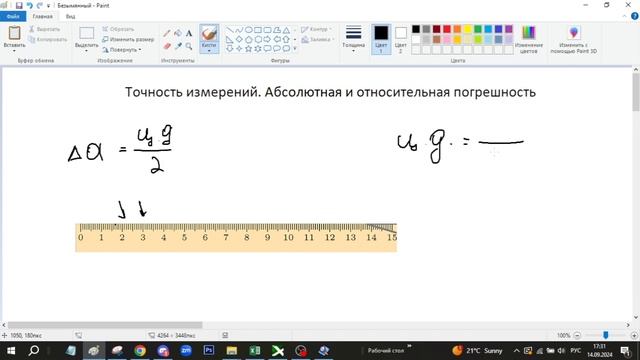Open Excel from the taskbar
640x360 pixels.
(x=255, y=351)
